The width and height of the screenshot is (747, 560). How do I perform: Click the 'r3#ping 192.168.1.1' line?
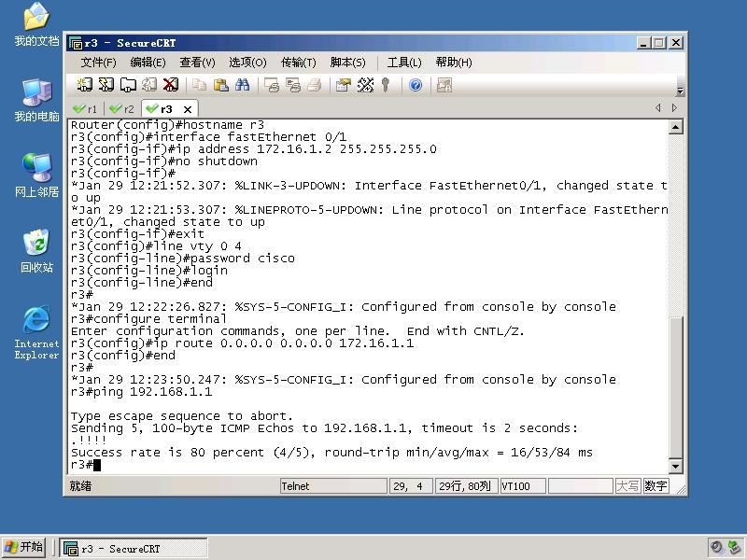pyautogui.click(x=142, y=392)
